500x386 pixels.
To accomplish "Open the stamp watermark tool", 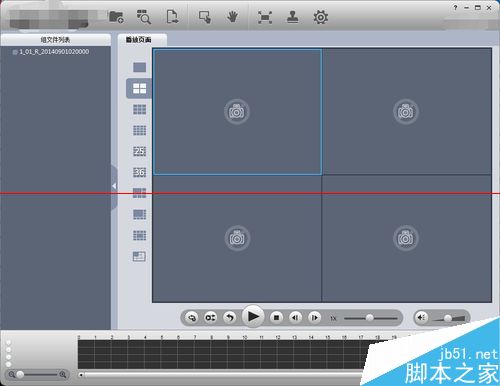I will point(293,17).
